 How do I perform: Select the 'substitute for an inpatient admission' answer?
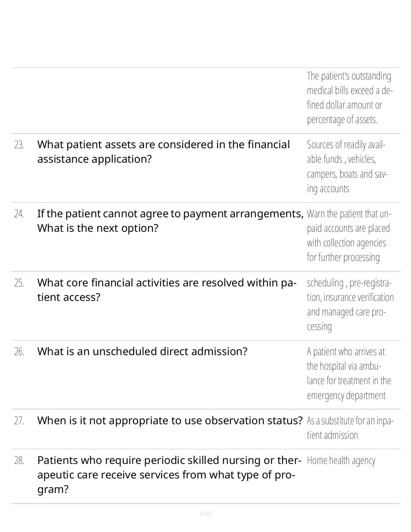click(x=350, y=428)
